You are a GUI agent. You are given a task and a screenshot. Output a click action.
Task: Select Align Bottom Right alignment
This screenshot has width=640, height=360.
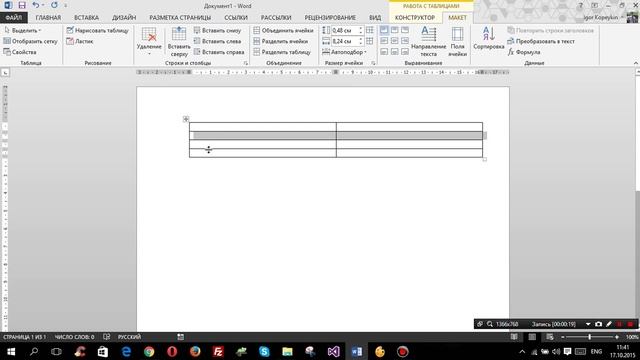(x=404, y=52)
